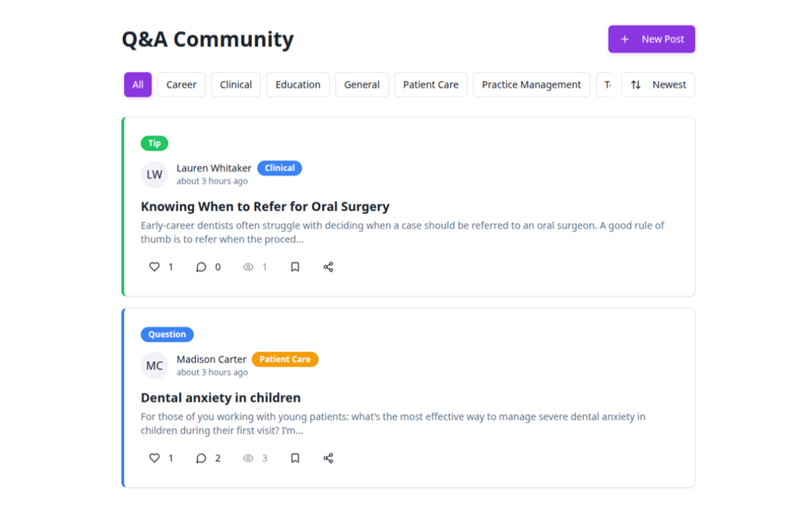Switch to the Education filter
Viewport: 812px width, 513px height.
297,85
